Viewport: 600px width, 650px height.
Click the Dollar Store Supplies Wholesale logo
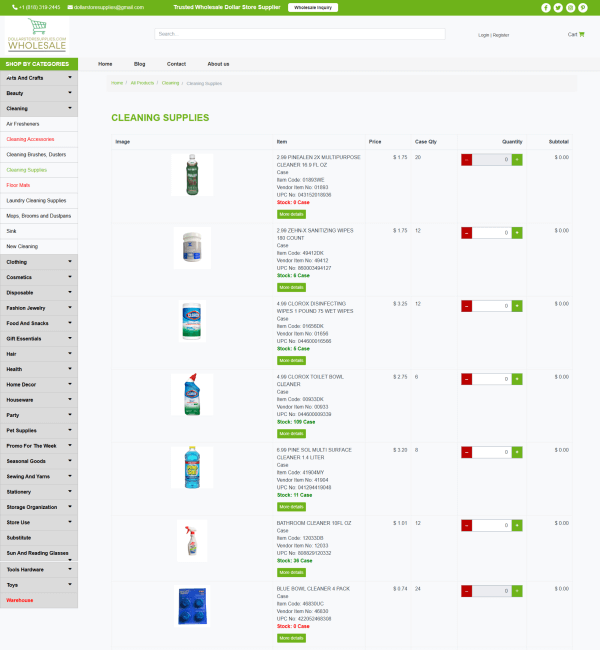[37, 36]
